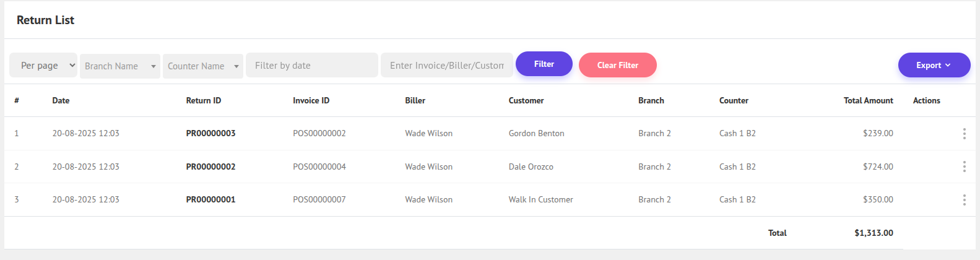Select return ID PR00000003
The height and width of the screenshot is (260, 980).
point(210,134)
